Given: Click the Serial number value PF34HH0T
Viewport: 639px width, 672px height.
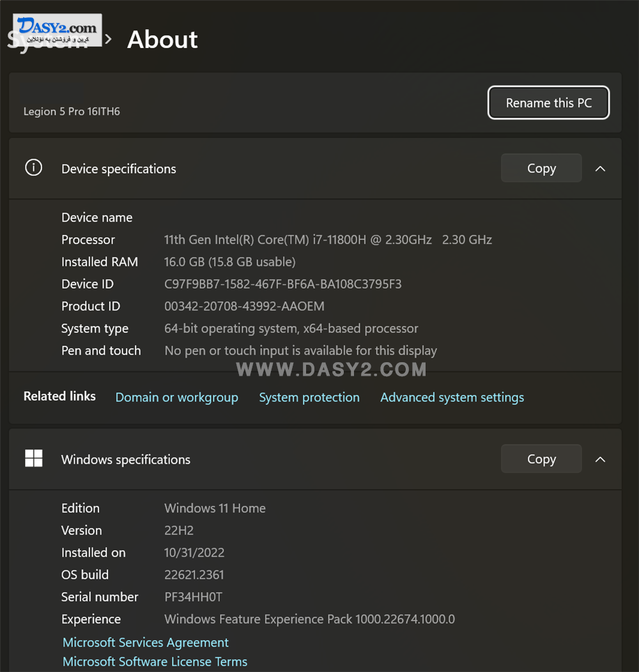Looking at the screenshot, I should pyautogui.click(x=193, y=597).
